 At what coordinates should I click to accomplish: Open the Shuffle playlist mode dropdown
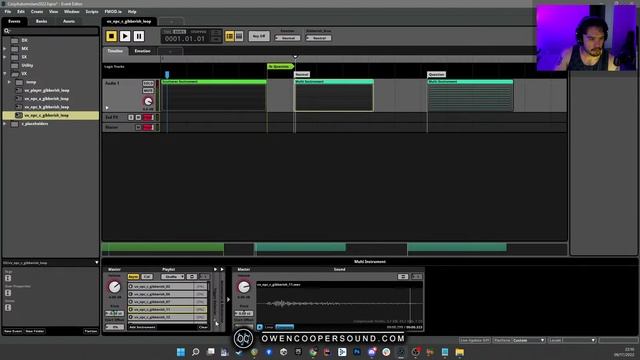173,277
